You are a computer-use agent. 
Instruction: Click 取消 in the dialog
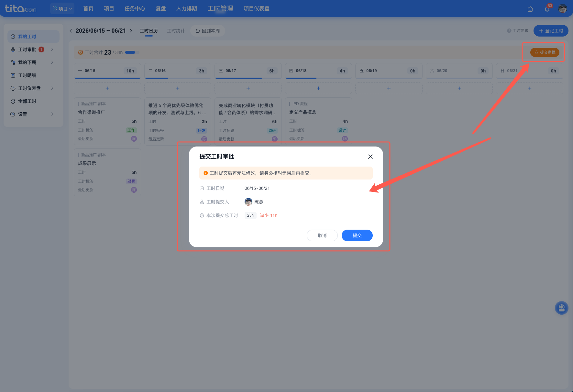click(322, 235)
